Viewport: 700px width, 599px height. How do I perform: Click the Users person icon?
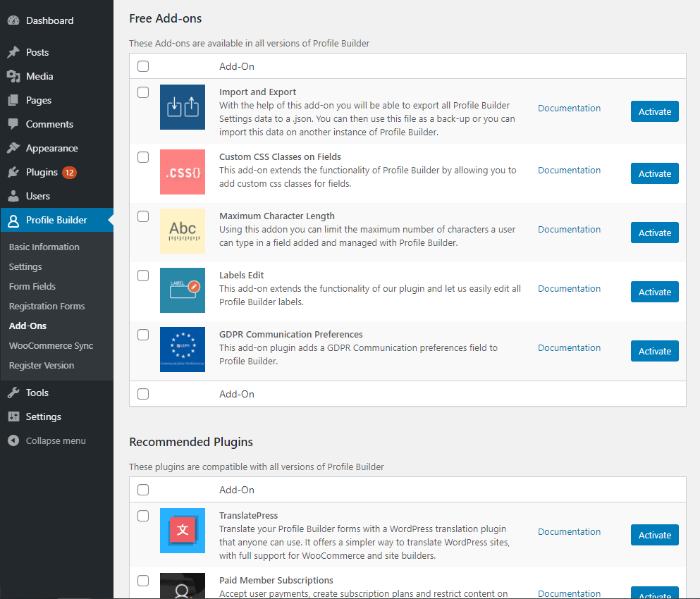[13, 196]
